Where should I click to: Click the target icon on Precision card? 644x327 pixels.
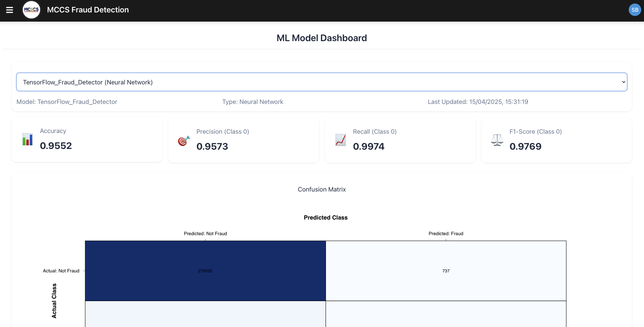pyautogui.click(x=183, y=140)
